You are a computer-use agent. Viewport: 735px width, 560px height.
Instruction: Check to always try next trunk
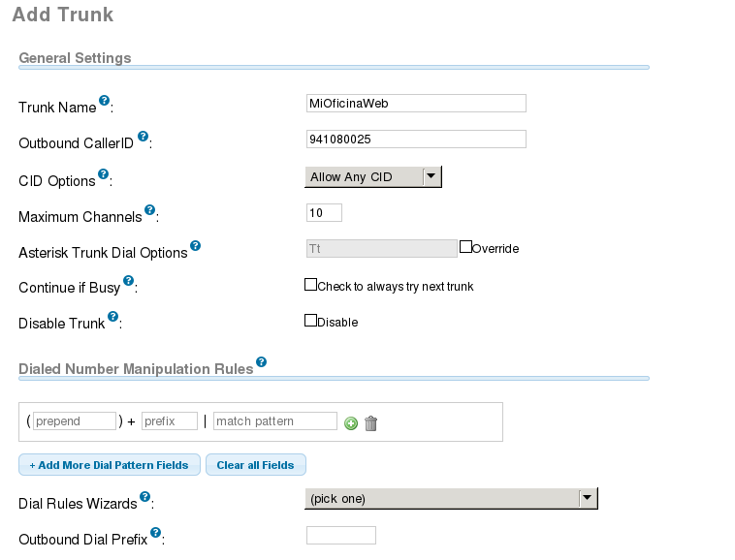[x=311, y=285]
